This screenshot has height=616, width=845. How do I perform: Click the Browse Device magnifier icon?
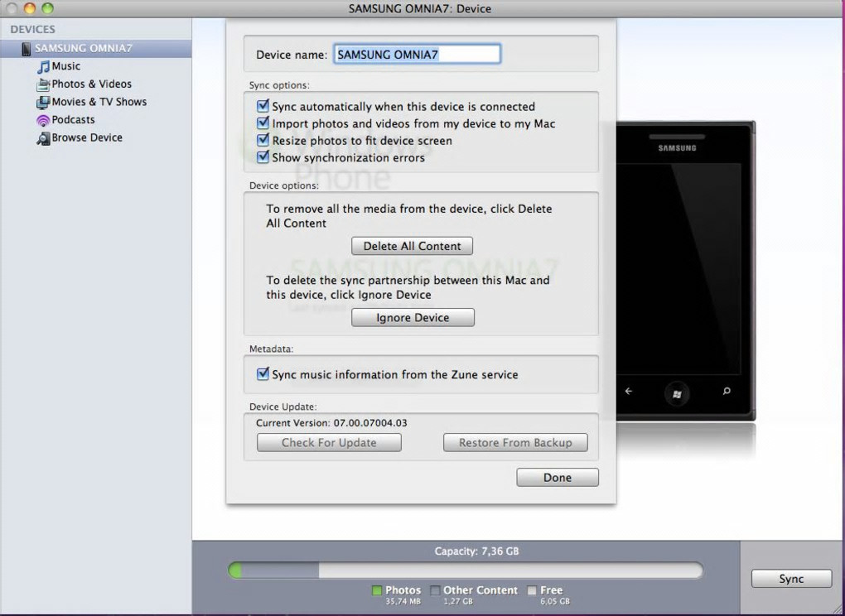click(x=43, y=138)
